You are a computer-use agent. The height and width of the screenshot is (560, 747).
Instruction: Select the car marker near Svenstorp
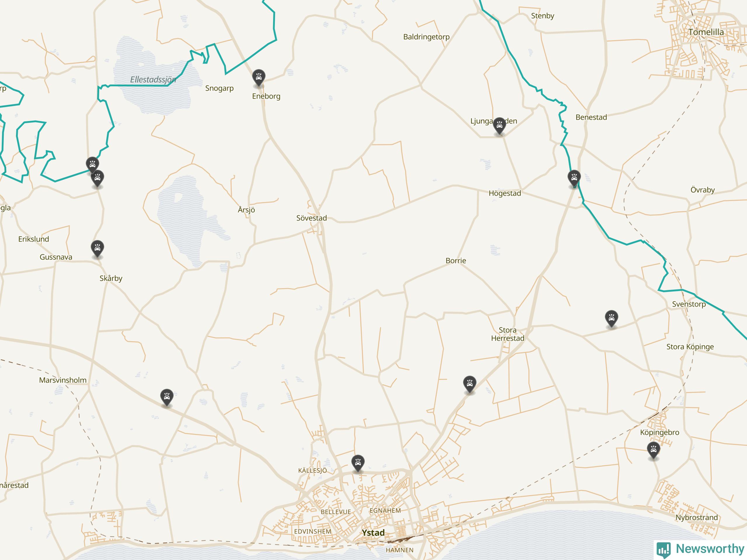click(x=611, y=318)
